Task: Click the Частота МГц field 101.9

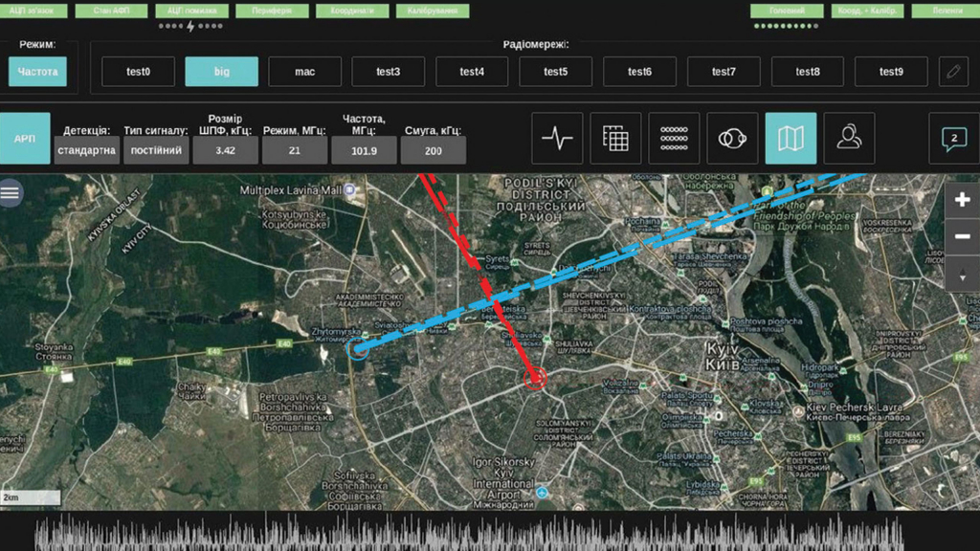Action: point(364,150)
